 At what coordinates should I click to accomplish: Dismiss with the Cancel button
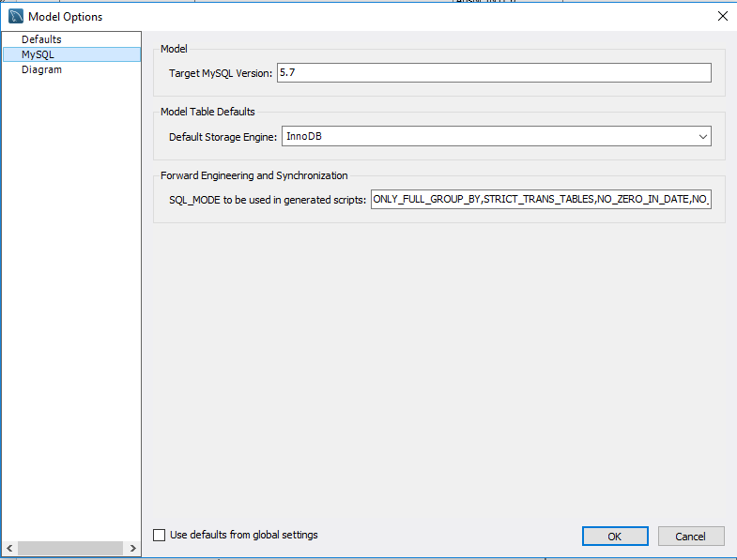coord(690,537)
